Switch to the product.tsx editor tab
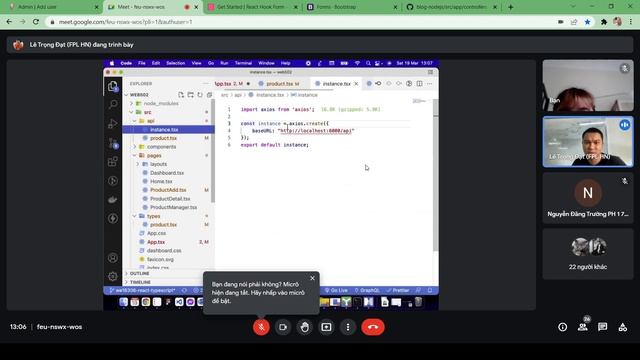This screenshot has width=640, height=360. 282,84
